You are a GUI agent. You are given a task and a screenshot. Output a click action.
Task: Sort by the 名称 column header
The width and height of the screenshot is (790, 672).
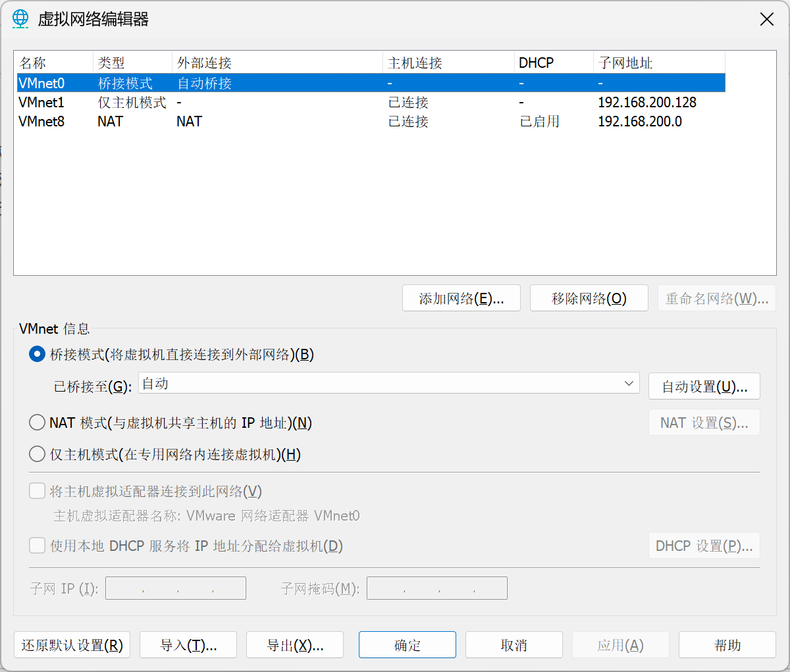(54, 63)
